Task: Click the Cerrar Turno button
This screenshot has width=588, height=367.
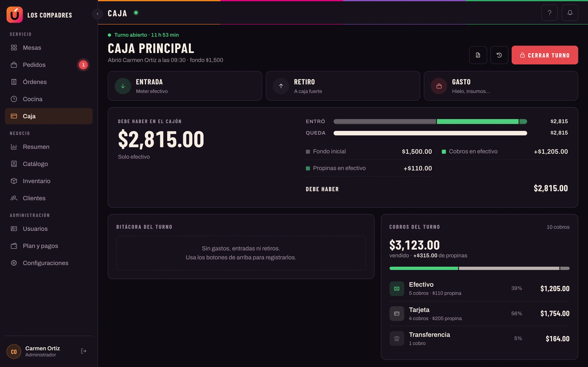Action: (545, 55)
